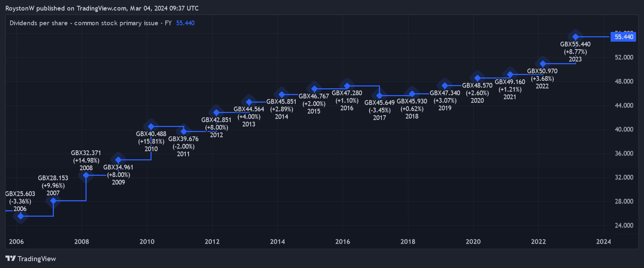Select the 2017 diamond marker at GBX45.649
The image size is (644, 268).
tap(379, 95)
